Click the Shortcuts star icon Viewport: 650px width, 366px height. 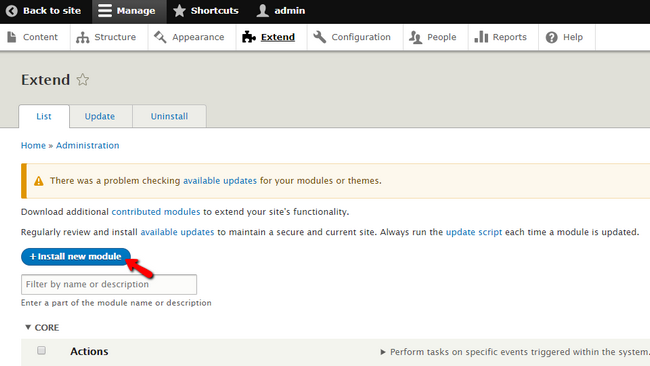(x=179, y=11)
